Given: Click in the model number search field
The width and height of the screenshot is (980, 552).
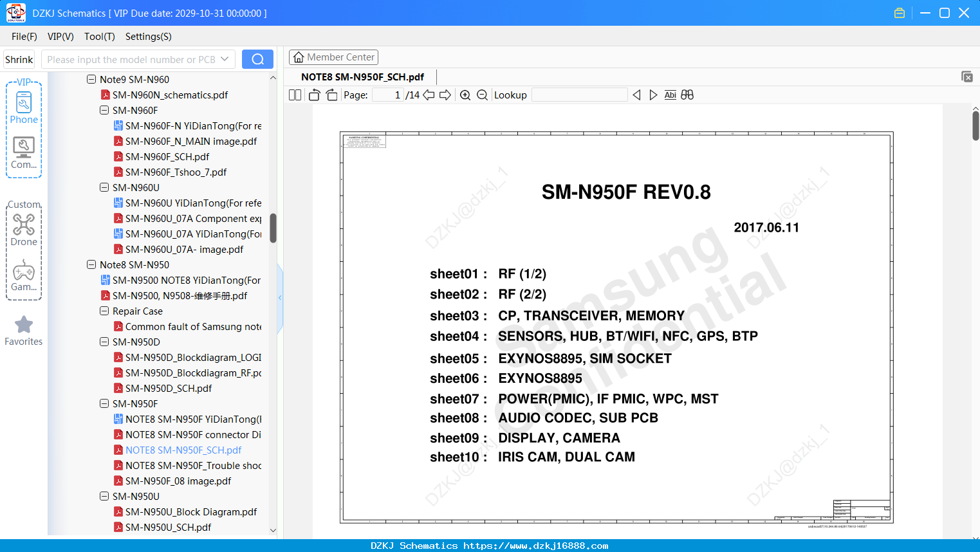Looking at the screenshot, I should 131,59.
